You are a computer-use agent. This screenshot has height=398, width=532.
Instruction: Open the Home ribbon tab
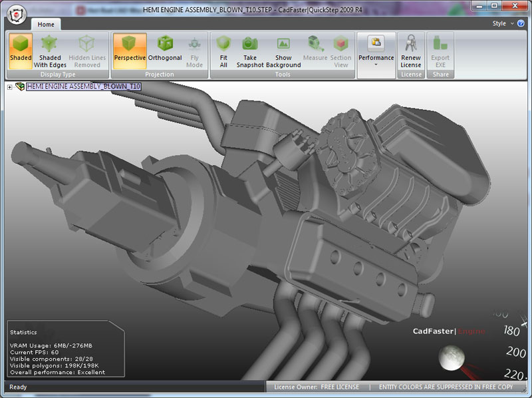[46, 25]
